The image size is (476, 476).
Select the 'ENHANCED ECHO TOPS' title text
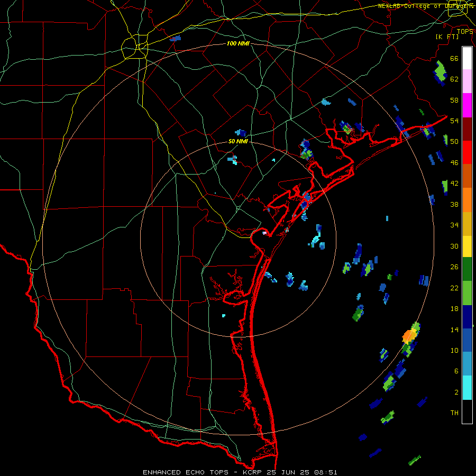pos(186,472)
